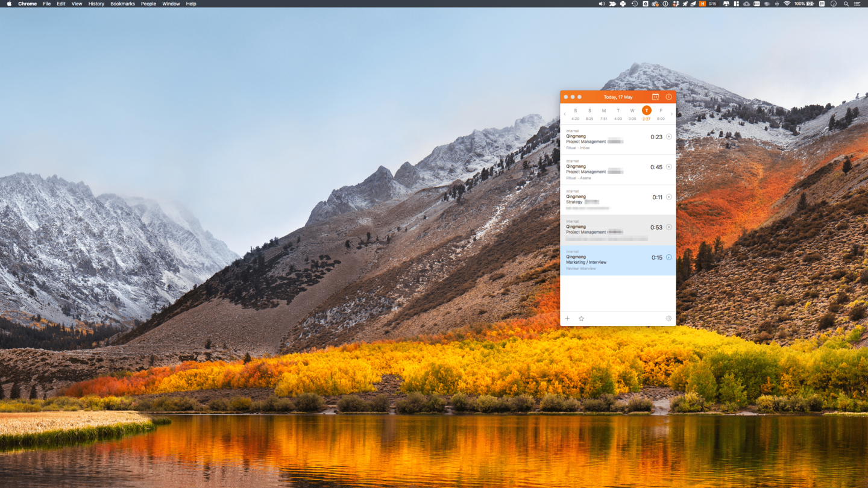Stop the running Marketing / Interview timer
The height and width of the screenshot is (488, 868).
pyautogui.click(x=668, y=257)
